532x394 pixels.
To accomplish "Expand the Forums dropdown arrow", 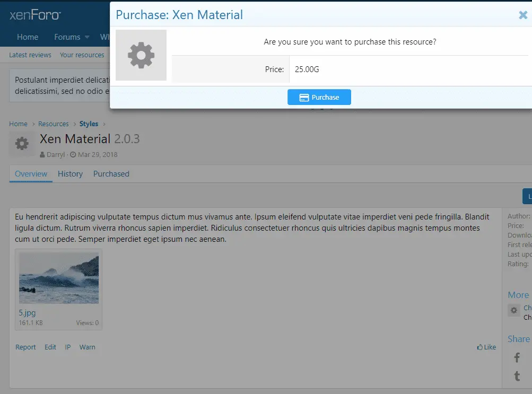I will [87, 37].
